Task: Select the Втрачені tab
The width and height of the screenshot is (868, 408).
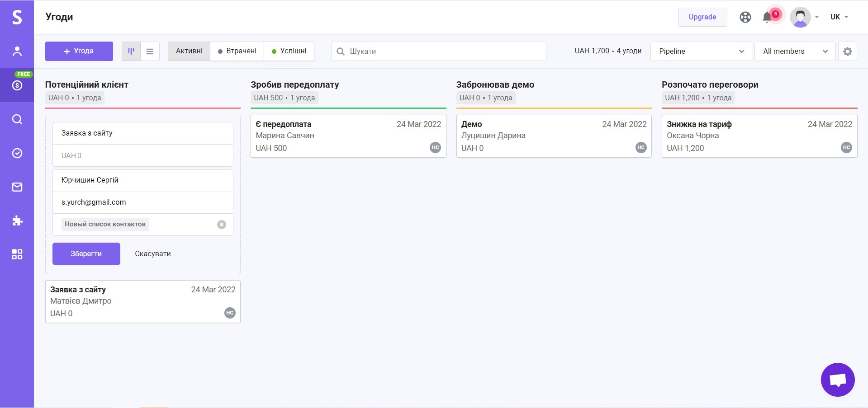Action: pos(237,51)
